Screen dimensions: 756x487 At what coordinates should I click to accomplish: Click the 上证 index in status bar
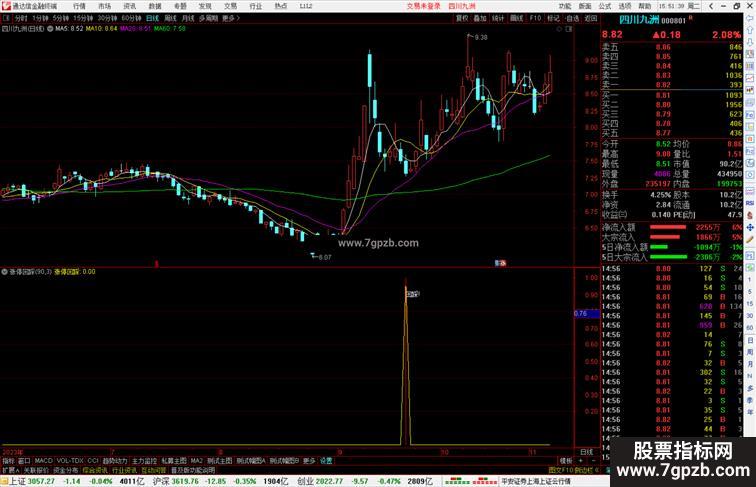[17, 481]
